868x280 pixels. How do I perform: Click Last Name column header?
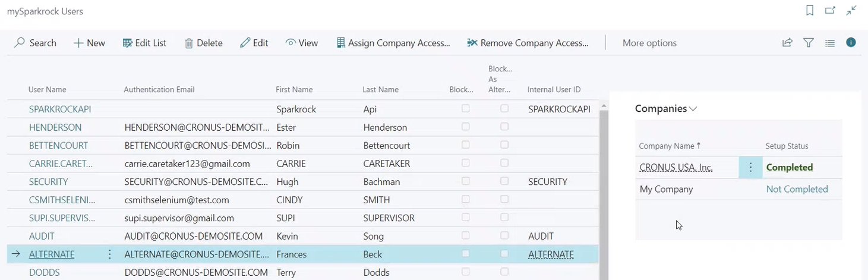pyautogui.click(x=381, y=90)
